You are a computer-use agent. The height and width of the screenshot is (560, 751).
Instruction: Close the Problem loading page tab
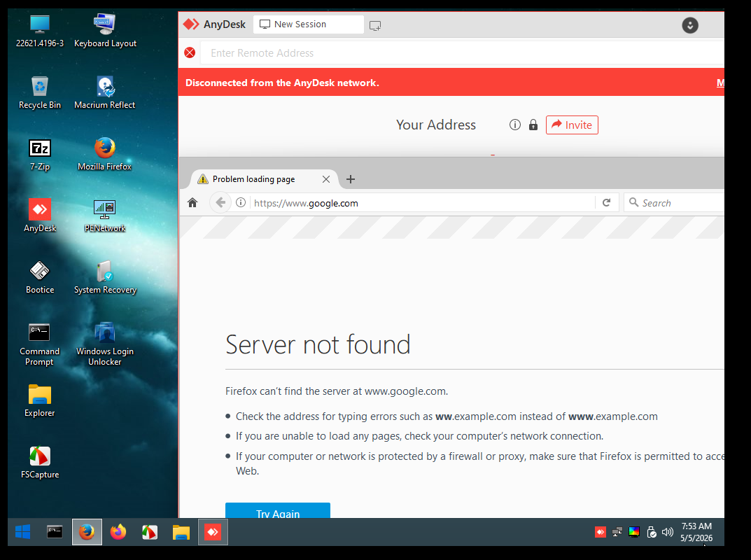click(326, 179)
